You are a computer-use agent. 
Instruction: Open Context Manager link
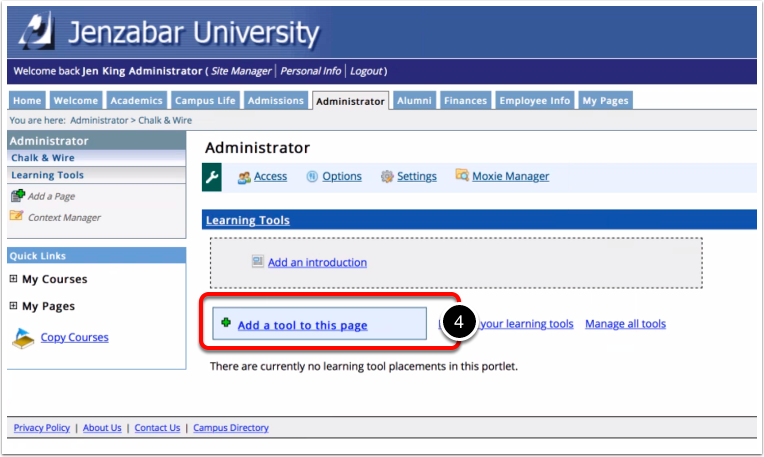pos(64,218)
